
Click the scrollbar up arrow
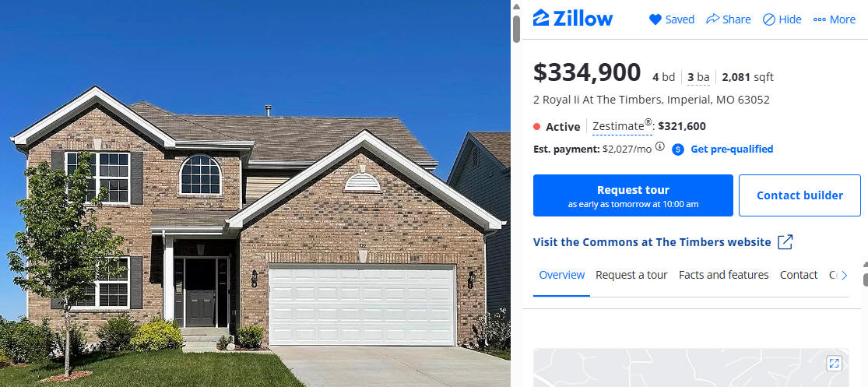click(516, 7)
